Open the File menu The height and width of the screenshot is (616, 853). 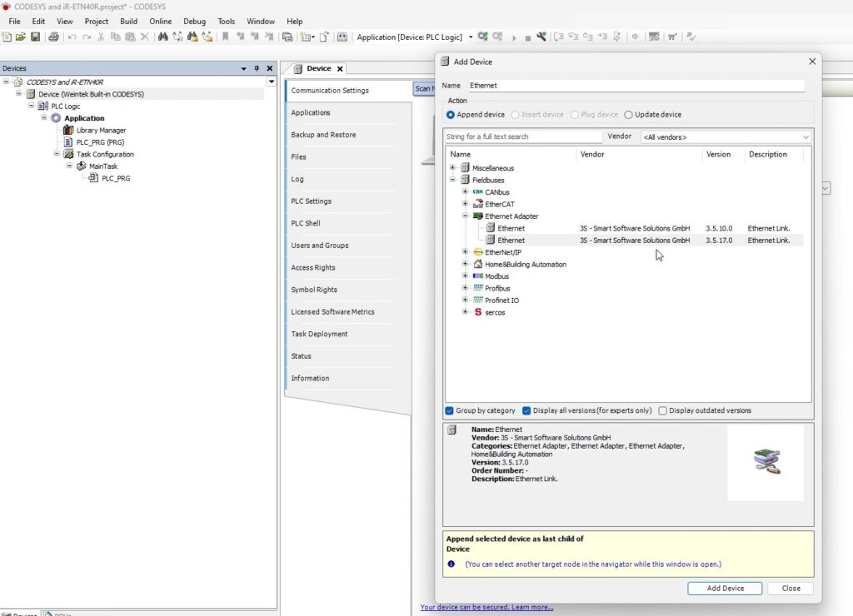tap(15, 21)
